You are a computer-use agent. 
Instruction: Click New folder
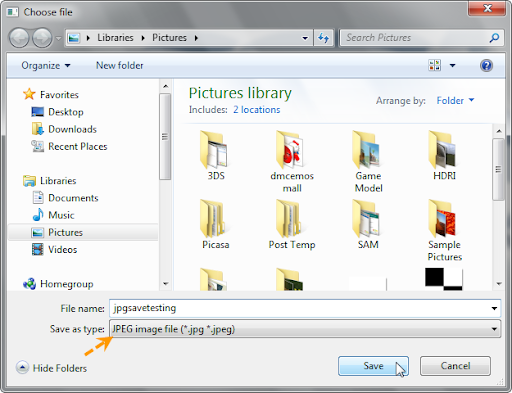click(x=120, y=65)
